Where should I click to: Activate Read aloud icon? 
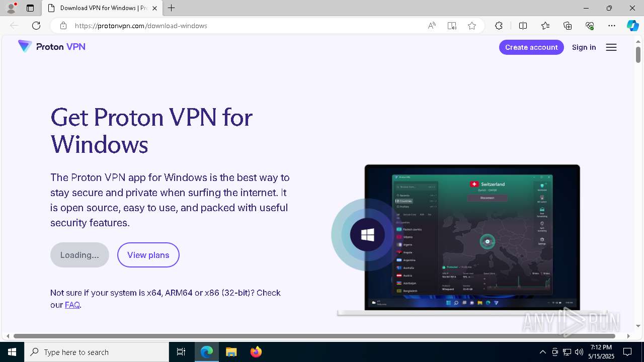[x=432, y=26]
